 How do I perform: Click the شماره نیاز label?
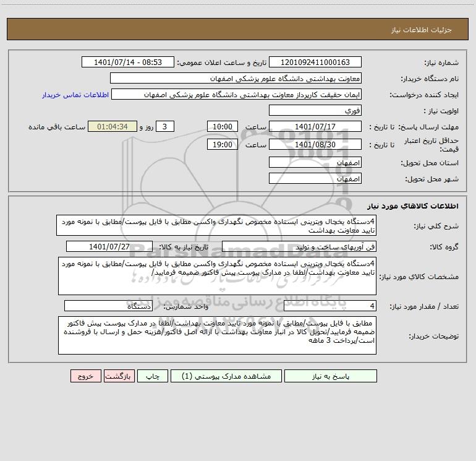click(441, 63)
